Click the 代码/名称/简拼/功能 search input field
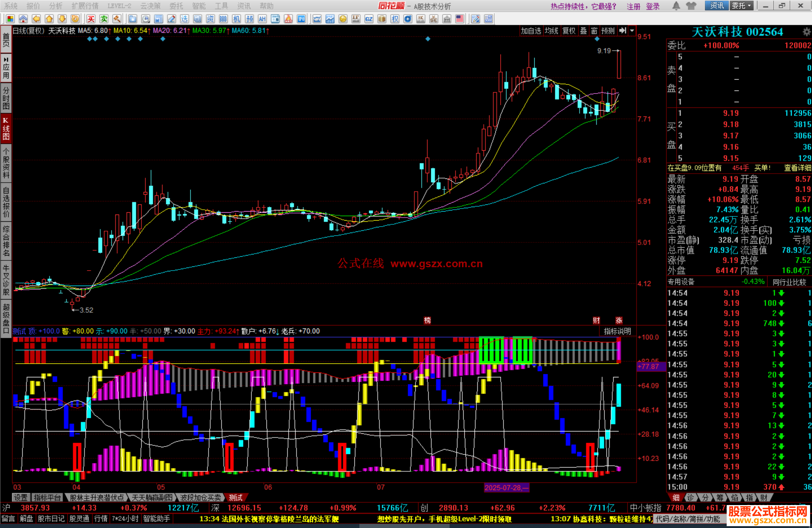 (x=688, y=519)
